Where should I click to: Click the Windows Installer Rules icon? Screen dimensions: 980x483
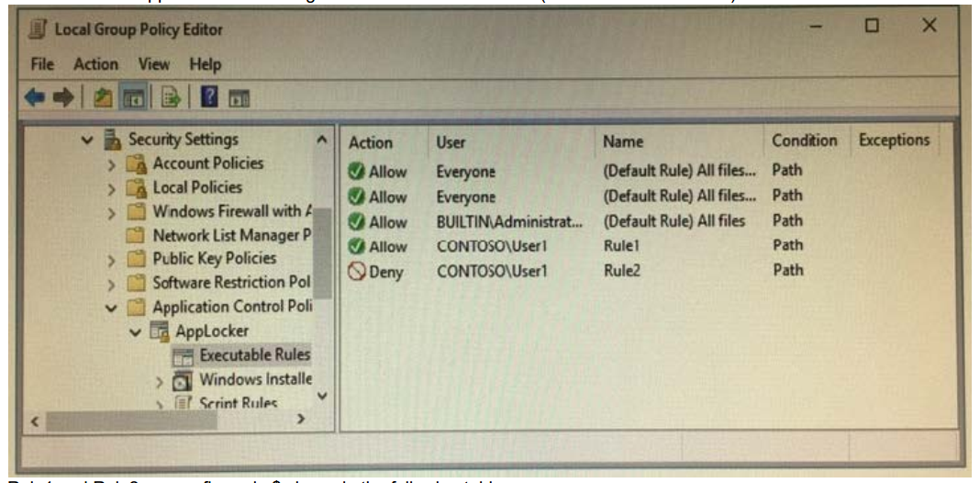pyautogui.click(x=183, y=380)
